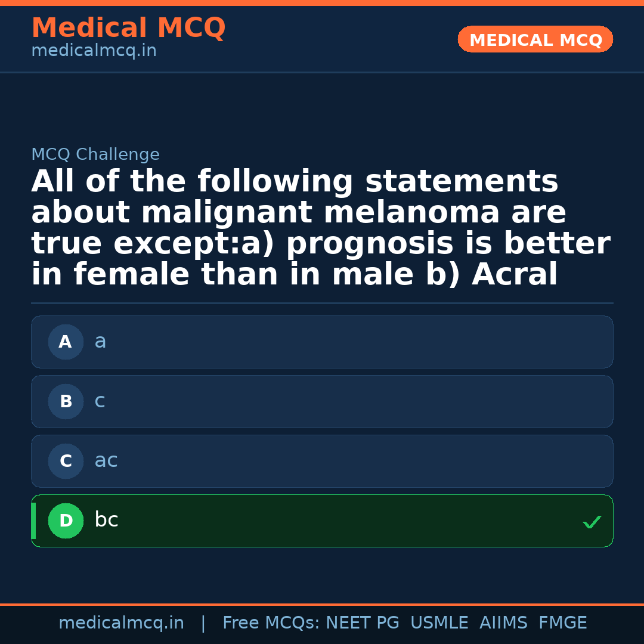
Task: Click the medicalmcq.in footer link
Action: [x=122, y=623]
